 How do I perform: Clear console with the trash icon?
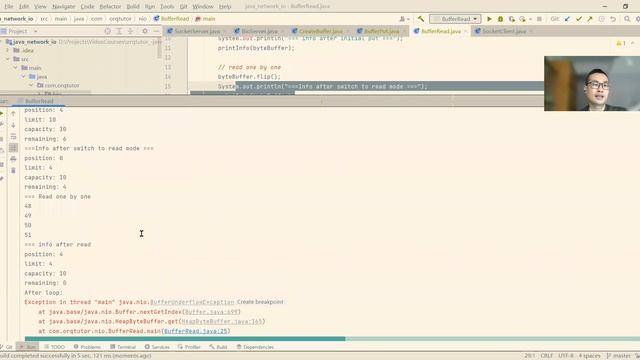(x=13, y=171)
